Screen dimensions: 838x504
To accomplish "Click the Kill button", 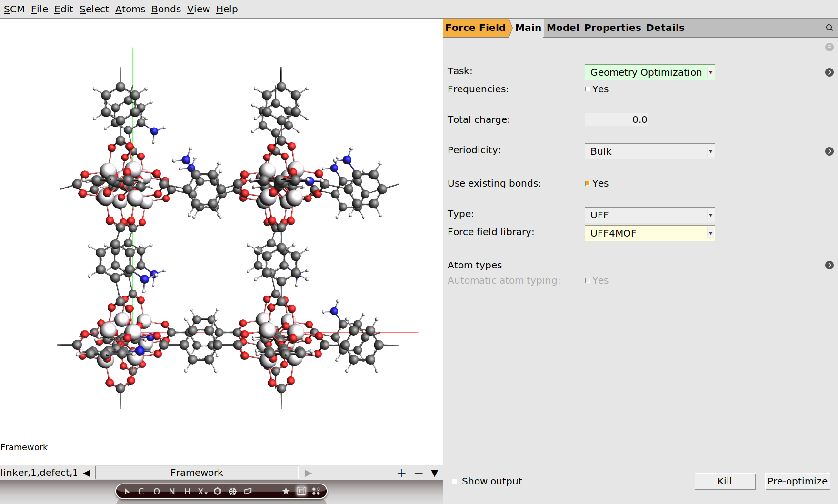I will coord(724,481).
